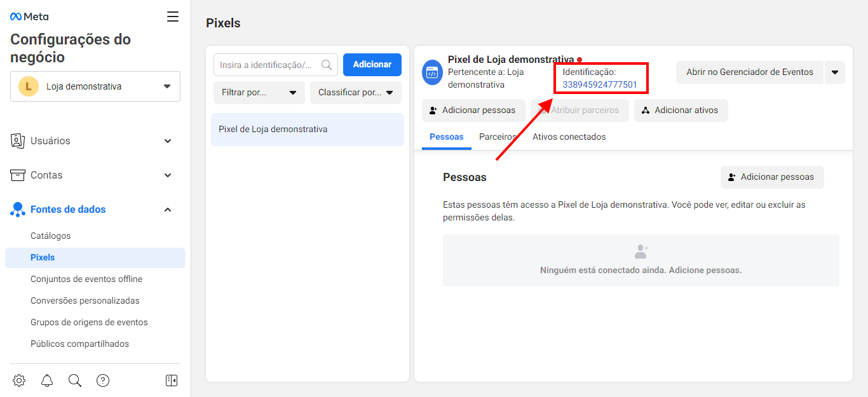Collapse sidebar with panel toggle icon
The height and width of the screenshot is (397, 868).
(172, 380)
